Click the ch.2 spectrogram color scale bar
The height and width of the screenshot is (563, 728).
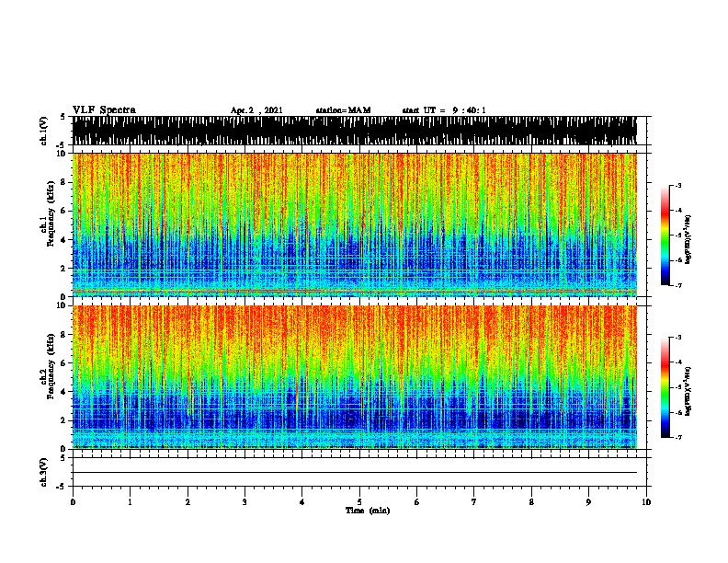[665, 387]
